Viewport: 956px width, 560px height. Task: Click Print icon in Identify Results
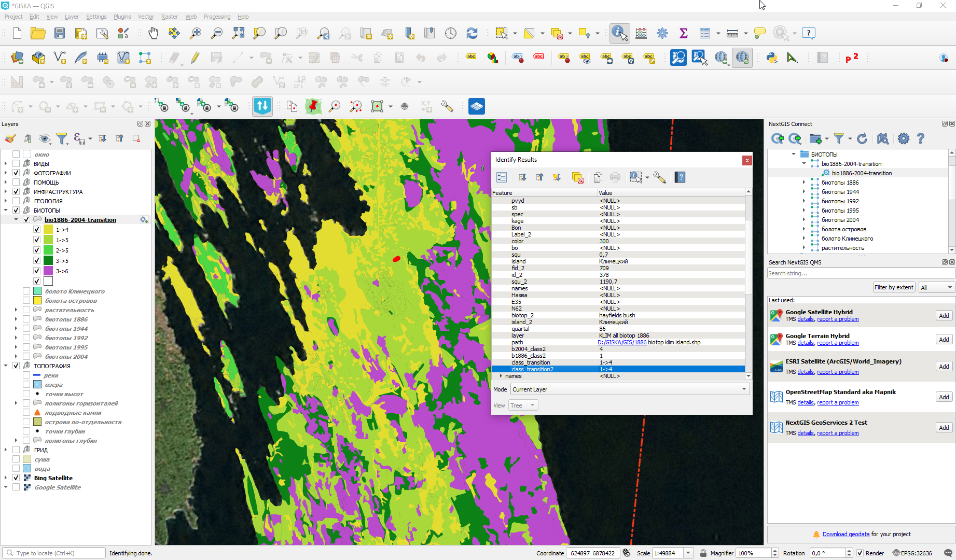tap(615, 177)
